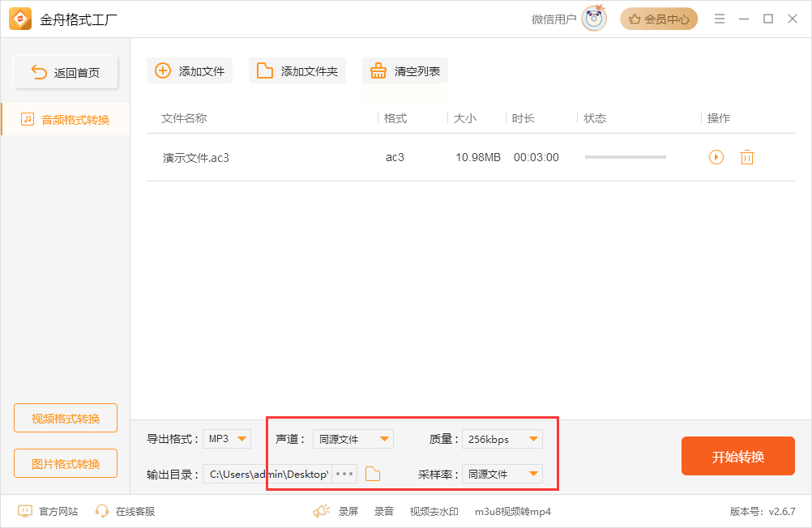The height and width of the screenshot is (528, 812).
Task: Click the megaphone announcement icon
Action: [x=321, y=512]
